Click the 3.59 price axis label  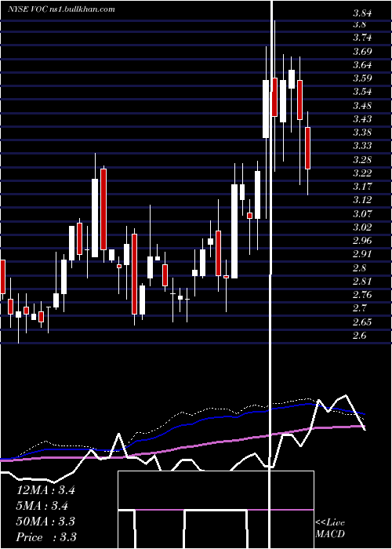tap(362, 78)
